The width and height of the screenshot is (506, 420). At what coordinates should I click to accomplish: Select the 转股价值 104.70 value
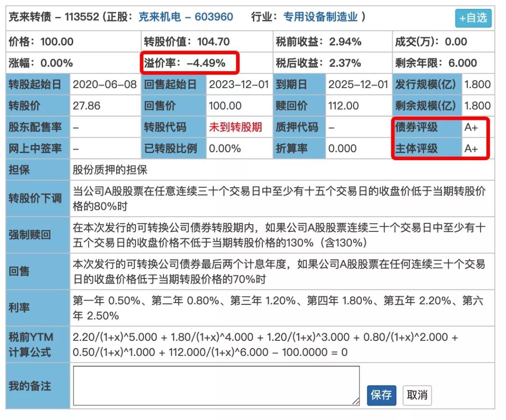pyautogui.click(x=213, y=42)
